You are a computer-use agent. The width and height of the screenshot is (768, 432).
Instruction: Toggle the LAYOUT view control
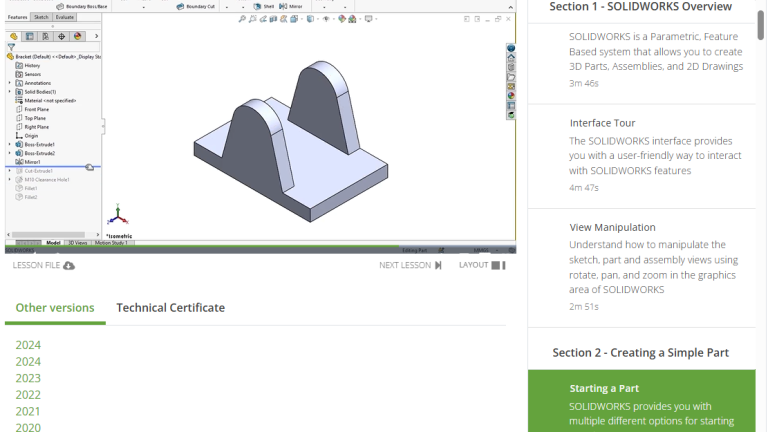(482, 265)
